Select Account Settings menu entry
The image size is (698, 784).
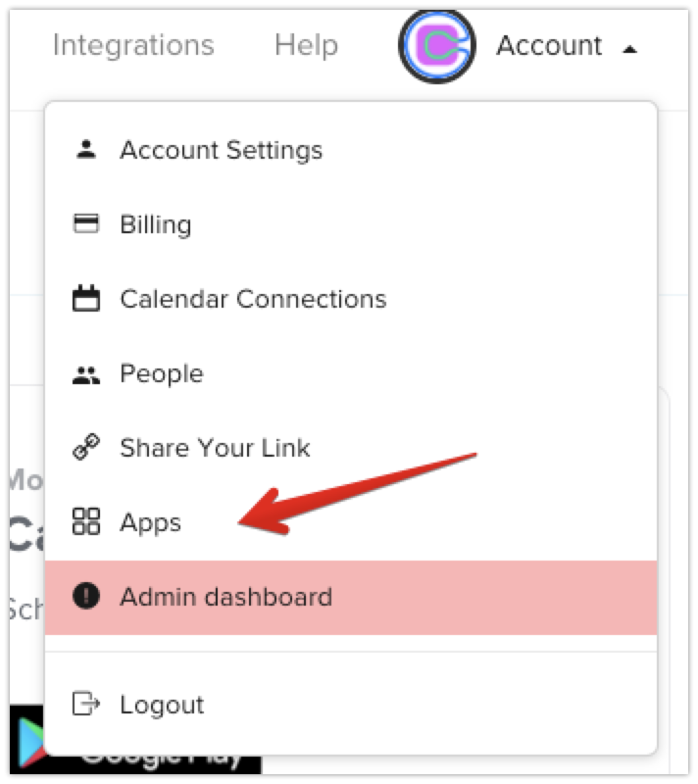tap(351, 150)
